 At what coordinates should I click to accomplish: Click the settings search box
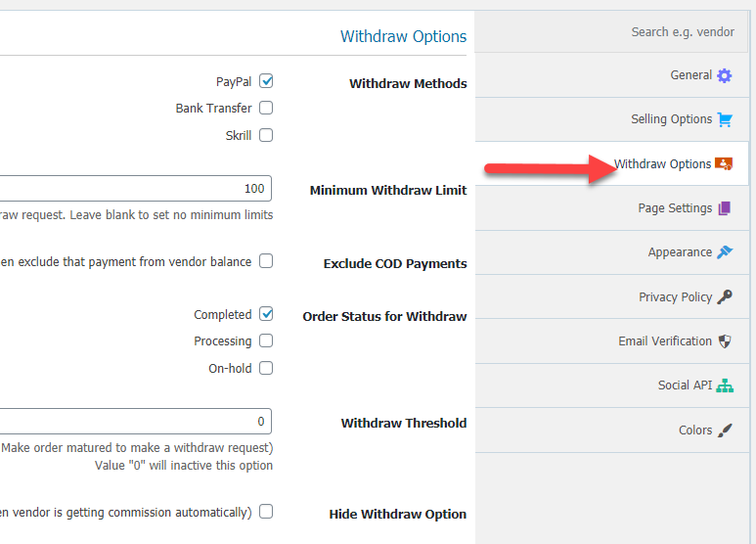611,32
